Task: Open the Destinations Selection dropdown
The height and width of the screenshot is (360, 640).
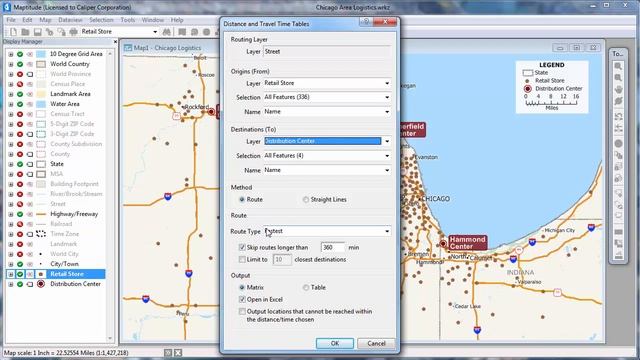Action: tap(387, 156)
